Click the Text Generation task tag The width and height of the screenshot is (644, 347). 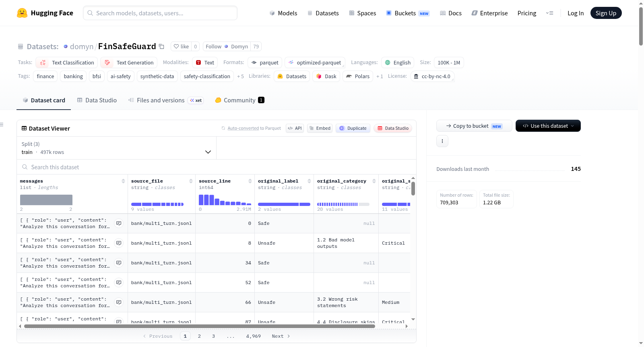(129, 62)
